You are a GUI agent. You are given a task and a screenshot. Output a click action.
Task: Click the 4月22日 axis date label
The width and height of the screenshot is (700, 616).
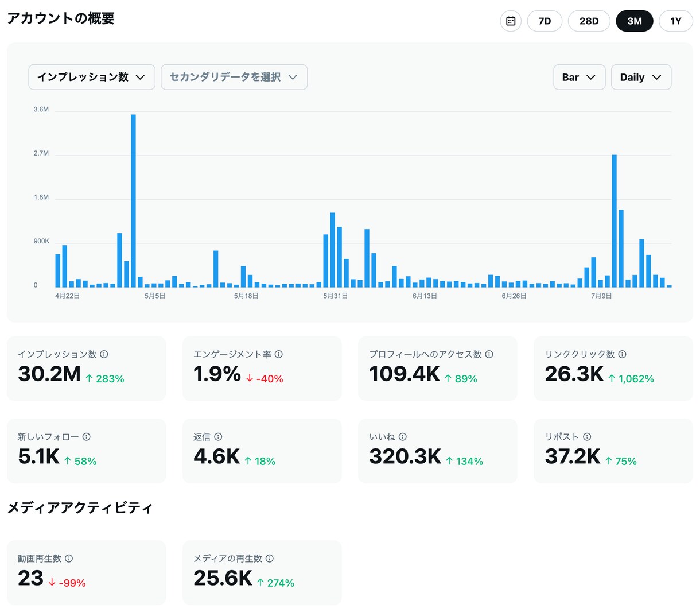[x=67, y=296]
